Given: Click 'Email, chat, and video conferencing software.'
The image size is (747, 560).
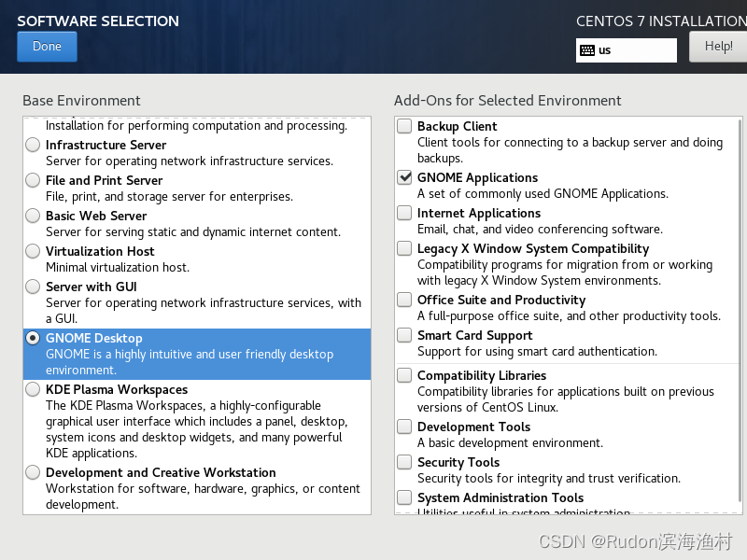Looking at the screenshot, I should pyautogui.click(x=540, y=229).
